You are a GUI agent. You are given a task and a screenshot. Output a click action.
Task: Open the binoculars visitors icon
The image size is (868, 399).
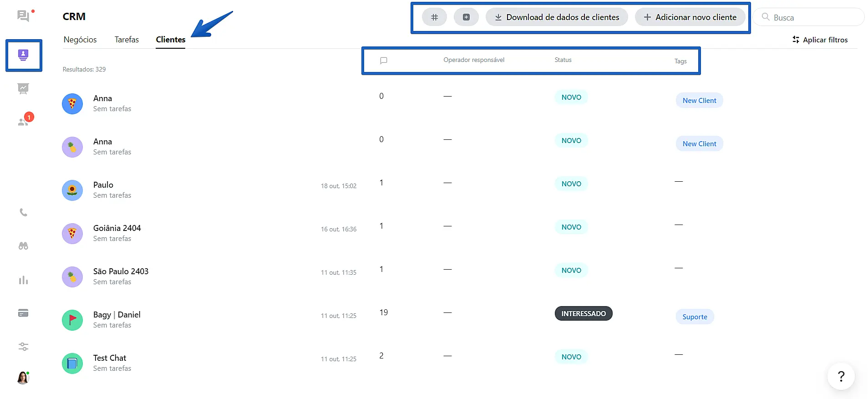click(23, 246)
